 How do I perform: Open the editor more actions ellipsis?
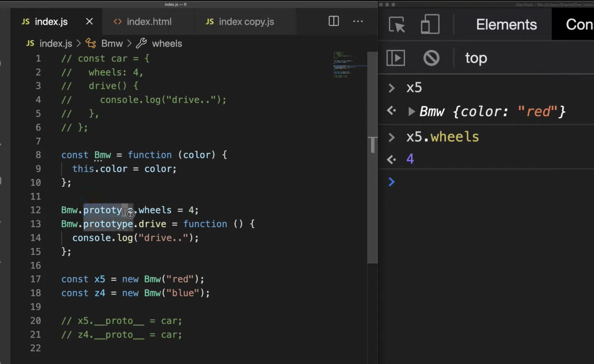tap(358, 21)
